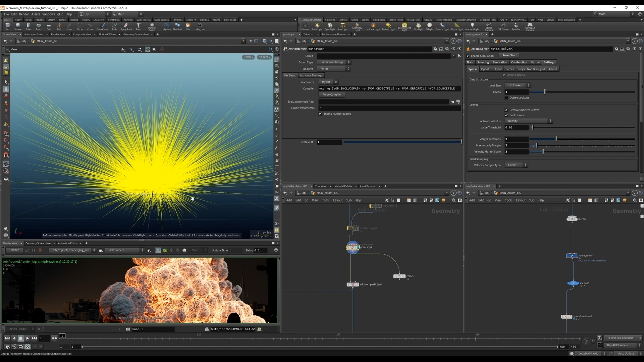Image resolution: width=644 pixels, height=362 pixels.
Task: Switch to the Combustion tab
Action: pos(519,62)
